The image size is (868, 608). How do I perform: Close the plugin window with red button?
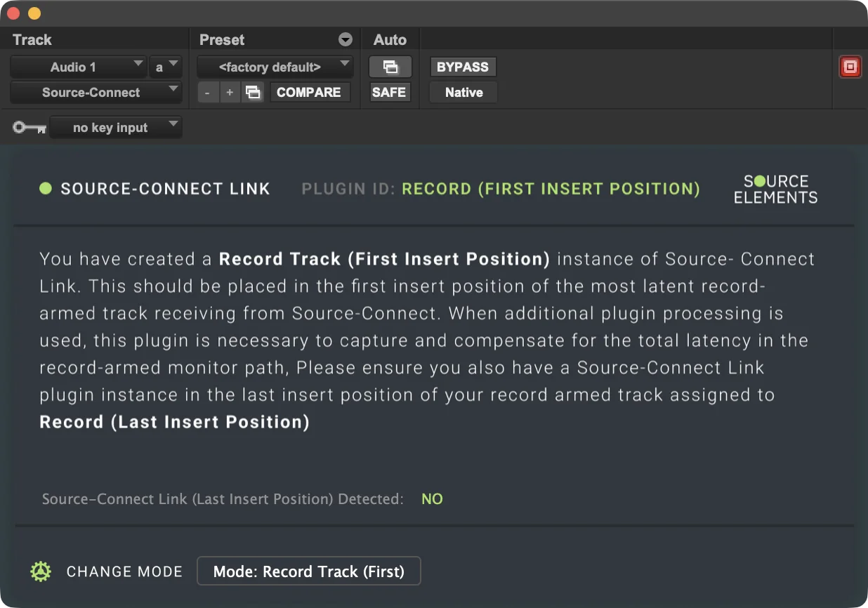13,13
